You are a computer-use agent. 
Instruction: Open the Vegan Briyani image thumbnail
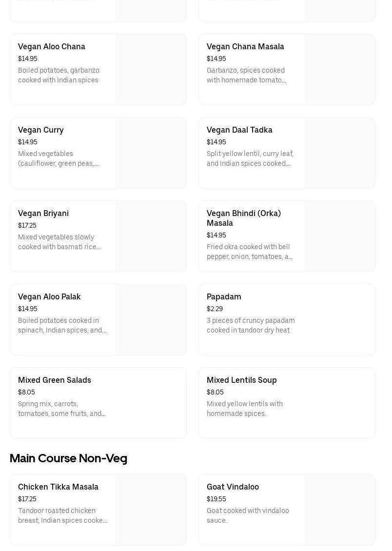point(151,236)
